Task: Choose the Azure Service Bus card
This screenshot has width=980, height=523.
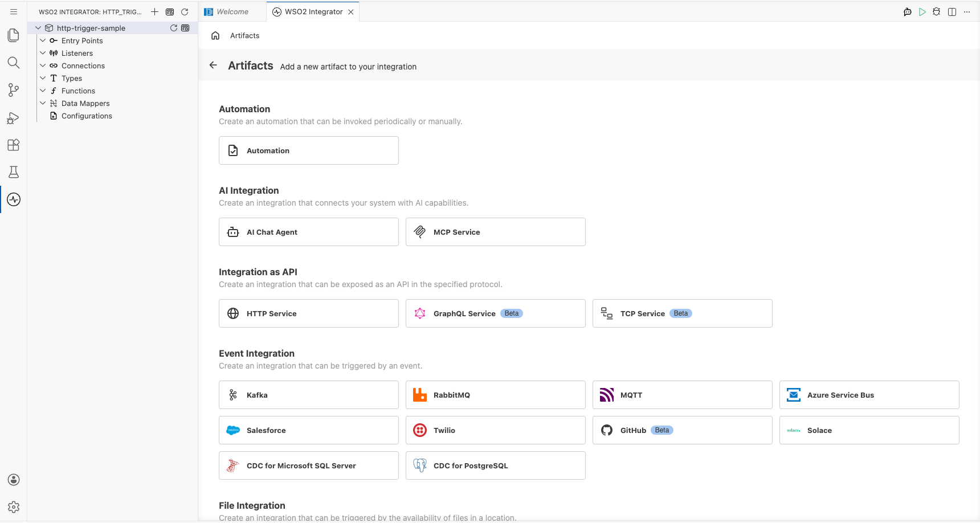Action: coord(869,395)
